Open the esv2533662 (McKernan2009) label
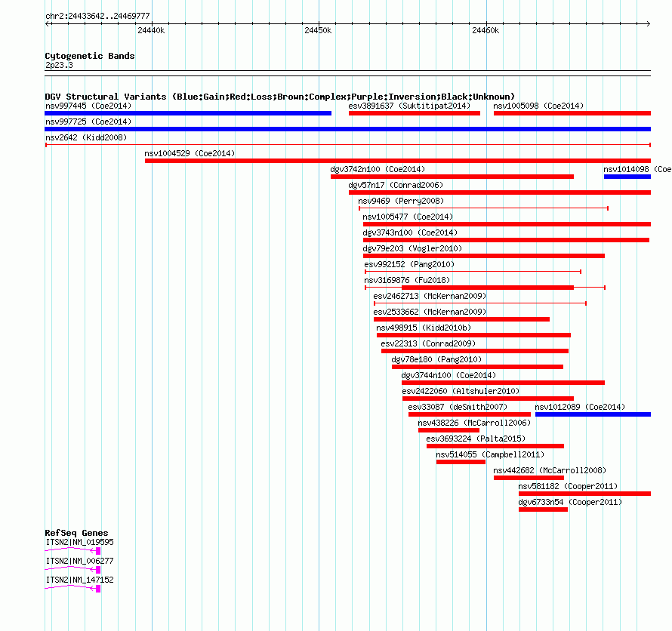Screen dimensions: 672x631 (430, 312)
